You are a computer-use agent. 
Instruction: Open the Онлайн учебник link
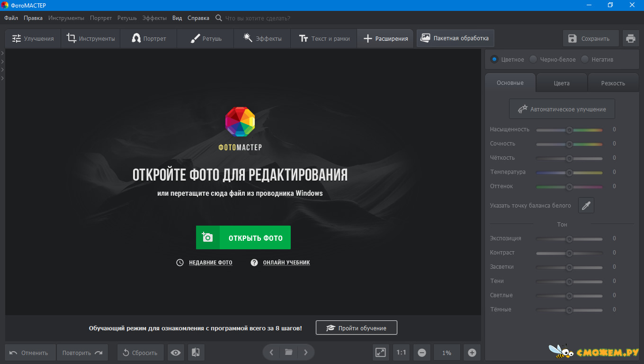(286, 263)
